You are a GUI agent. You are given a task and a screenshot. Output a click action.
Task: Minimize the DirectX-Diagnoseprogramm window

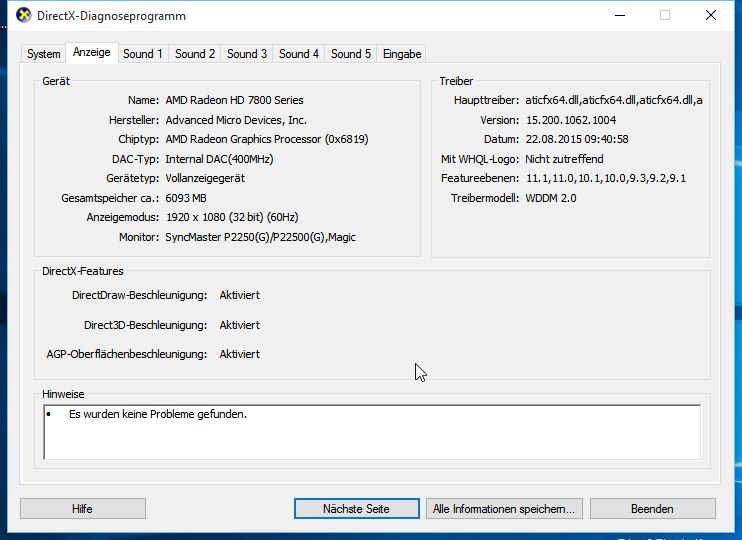[620, 15]
